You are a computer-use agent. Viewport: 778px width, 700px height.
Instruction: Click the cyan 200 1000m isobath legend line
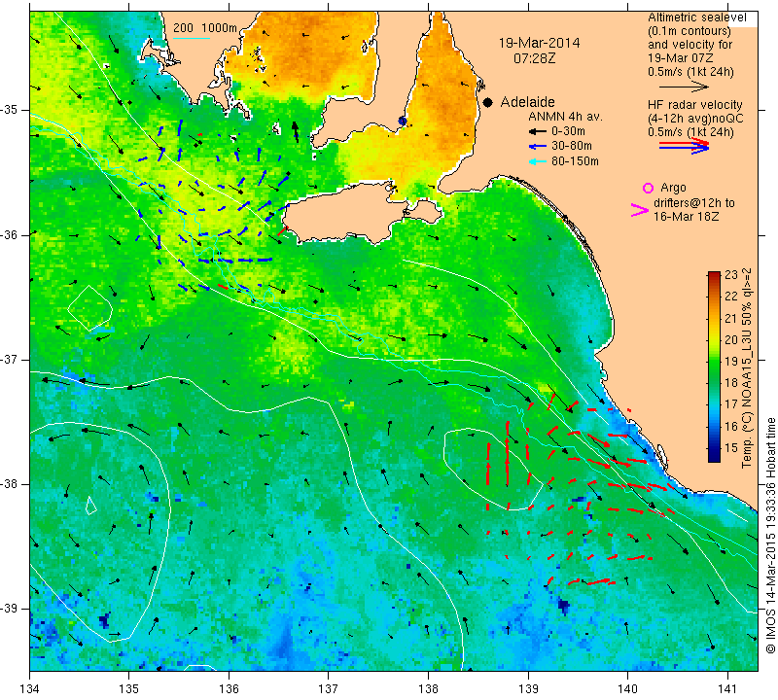click(x=192, y=38)
